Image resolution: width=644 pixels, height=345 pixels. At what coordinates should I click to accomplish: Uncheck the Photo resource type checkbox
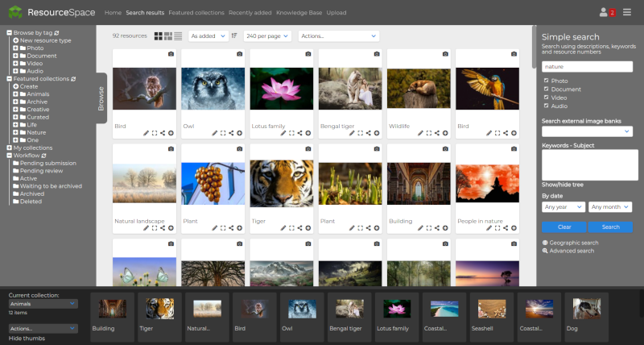tap(547, 81)
